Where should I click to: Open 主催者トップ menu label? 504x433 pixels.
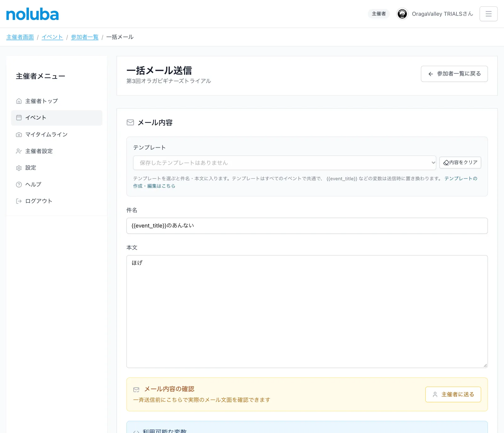[x=42, y=101]
